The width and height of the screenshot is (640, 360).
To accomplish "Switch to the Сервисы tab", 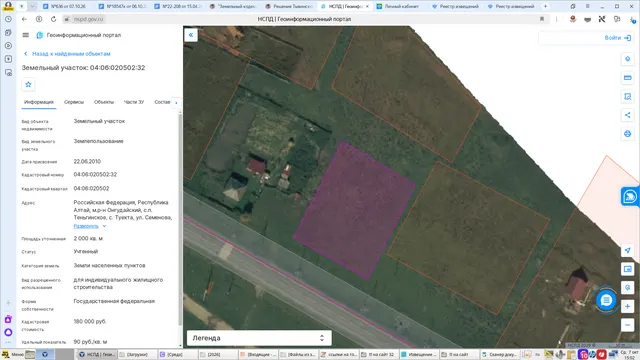I will point(74,102).
